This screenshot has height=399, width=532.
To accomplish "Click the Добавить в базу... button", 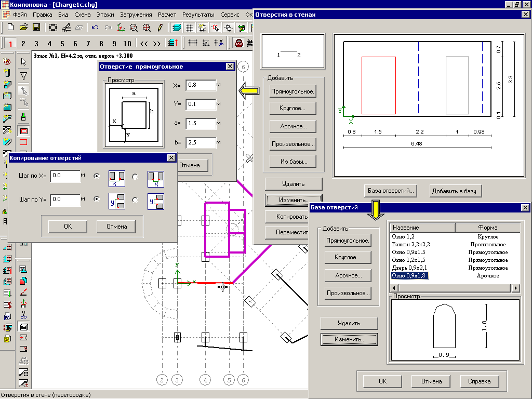I will (456, 191).
